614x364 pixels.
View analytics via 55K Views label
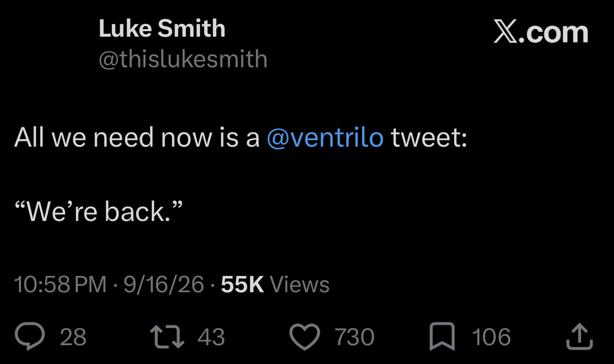[x=275, y=284]
